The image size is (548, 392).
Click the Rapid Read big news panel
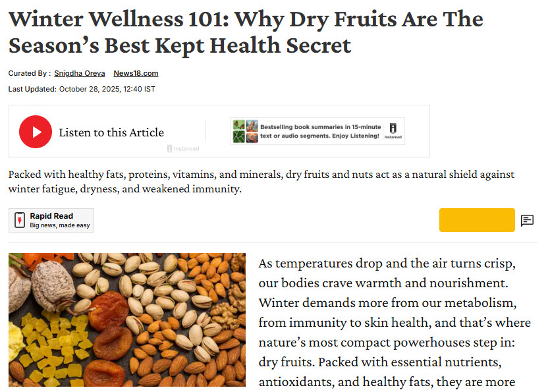51,219
